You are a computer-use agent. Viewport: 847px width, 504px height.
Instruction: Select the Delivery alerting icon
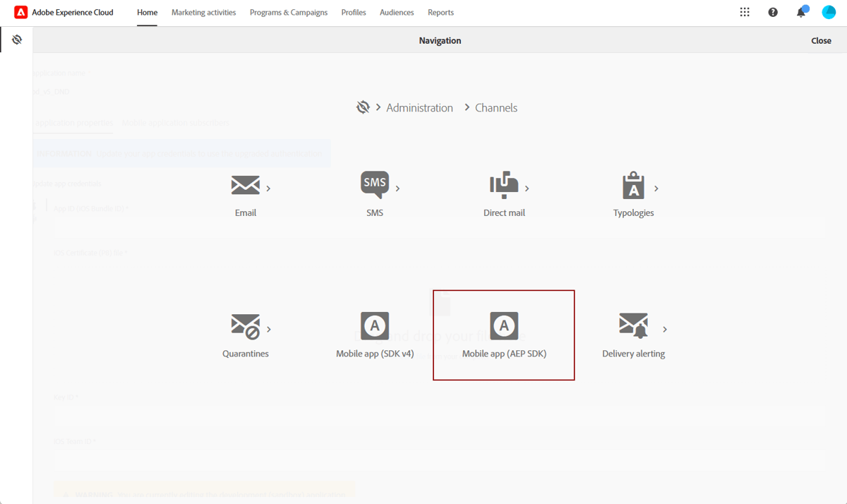pyautogui.click(x=633, y=325)
